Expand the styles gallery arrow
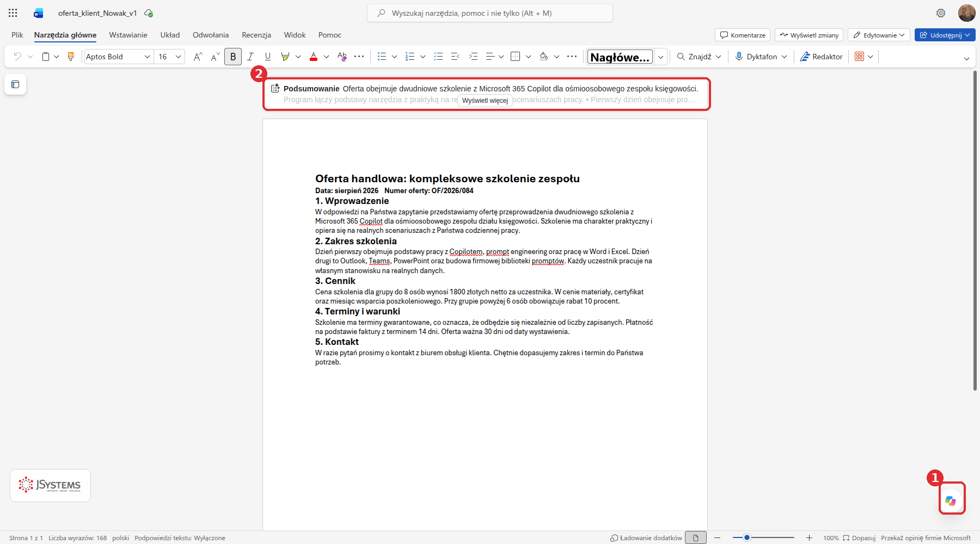980x544 pixels. pyautogui.click(x=660, y=57)
